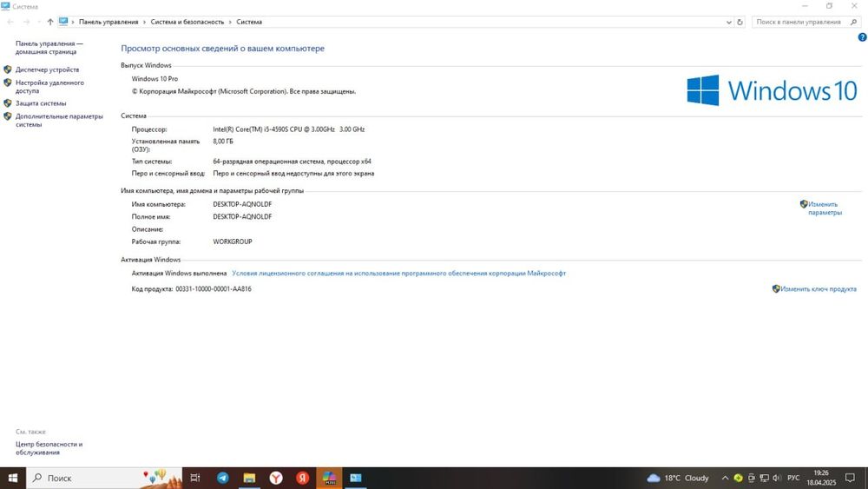This screenshot has width=868, height=489.
Task: Open remote access settings (Настройка удаленного доступа)
Action: point(49,86)
